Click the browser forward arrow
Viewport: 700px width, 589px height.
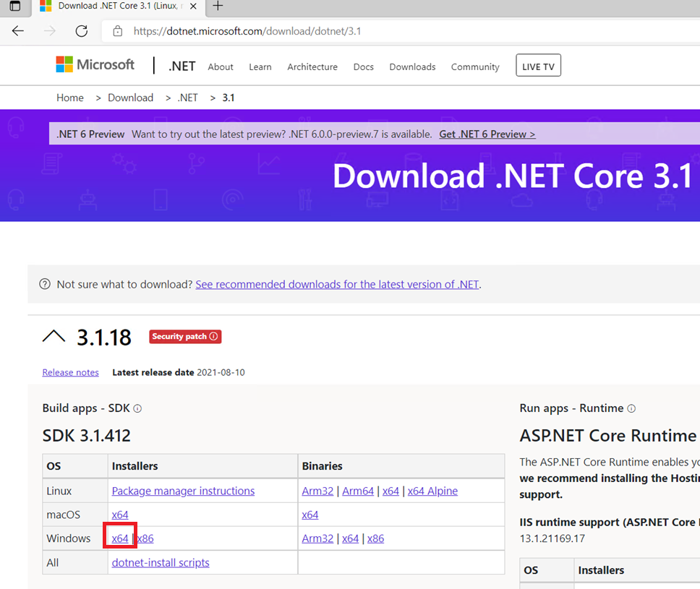(x=50, y=31)
